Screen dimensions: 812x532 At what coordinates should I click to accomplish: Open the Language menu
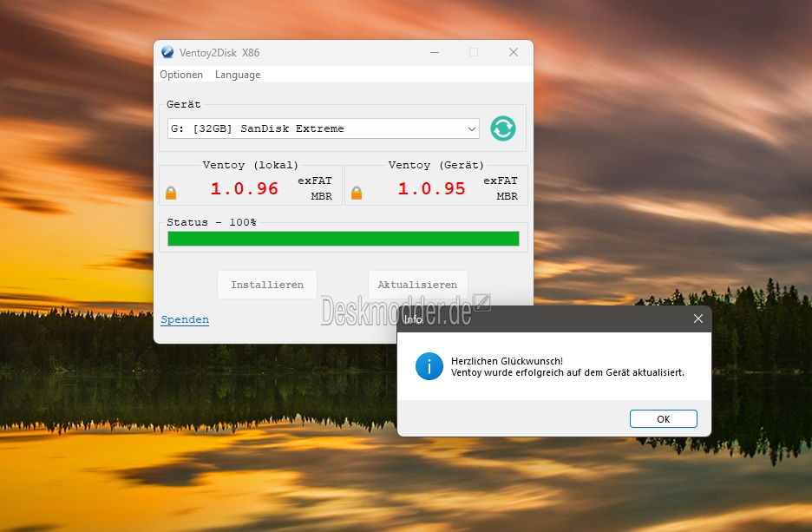(238, 75)
